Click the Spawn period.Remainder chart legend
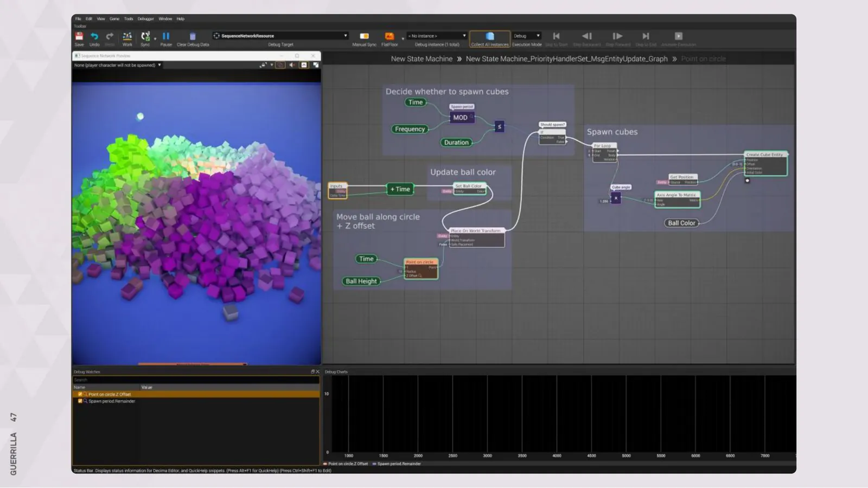This screenshot has width=868, height=488. (397, 464)
